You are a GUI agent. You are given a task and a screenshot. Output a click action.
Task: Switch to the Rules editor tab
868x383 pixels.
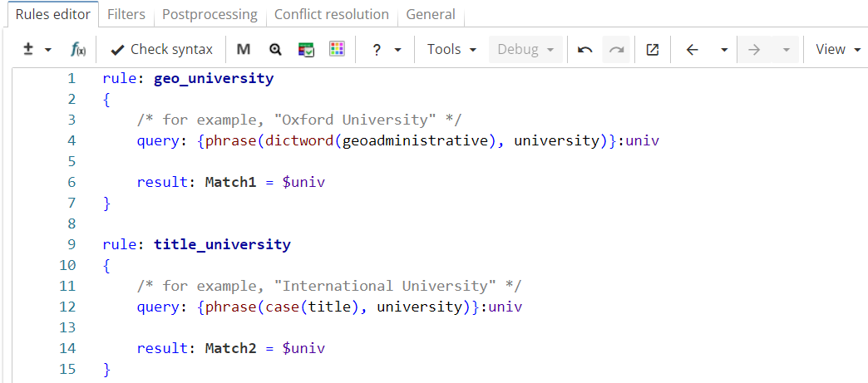(53, 14)
